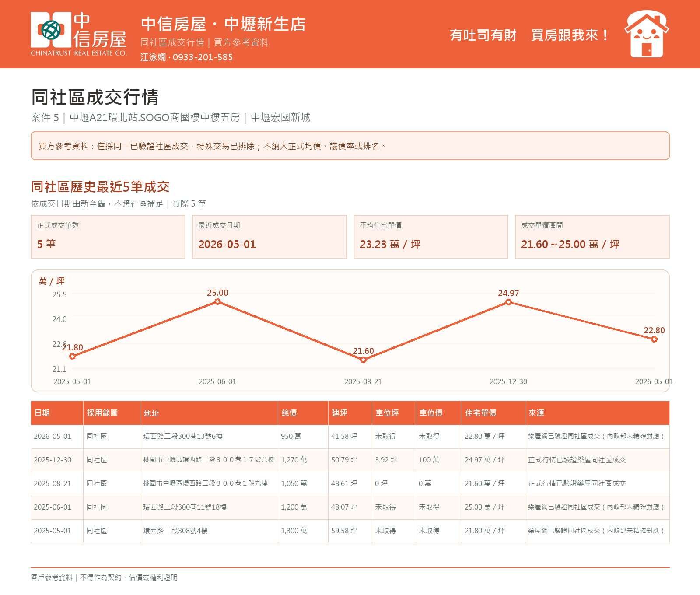Click the 2025-12-30 chart x-axis label

pos(508,381)
